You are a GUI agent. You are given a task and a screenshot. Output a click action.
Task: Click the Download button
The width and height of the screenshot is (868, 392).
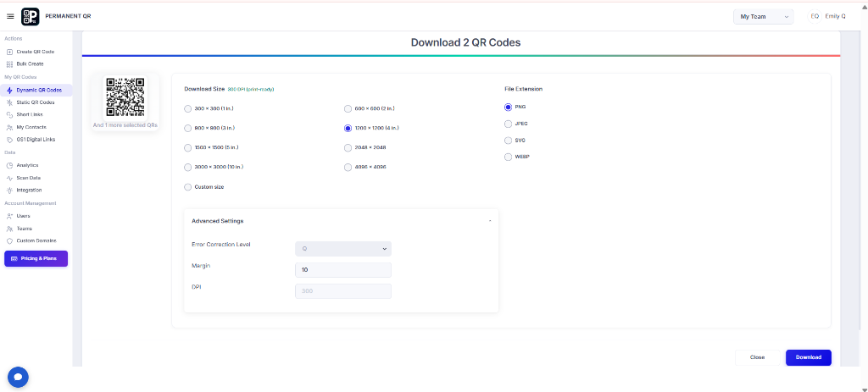(x=808, y=358)
